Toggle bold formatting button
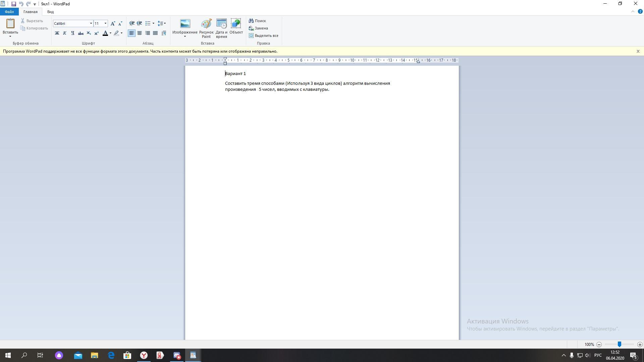 click(x=57, y=33)
